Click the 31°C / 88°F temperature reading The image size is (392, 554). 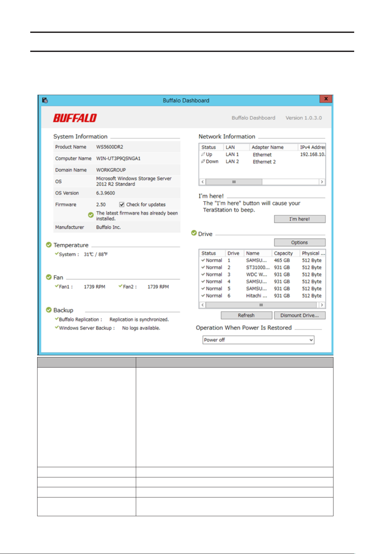click(96, 254)
